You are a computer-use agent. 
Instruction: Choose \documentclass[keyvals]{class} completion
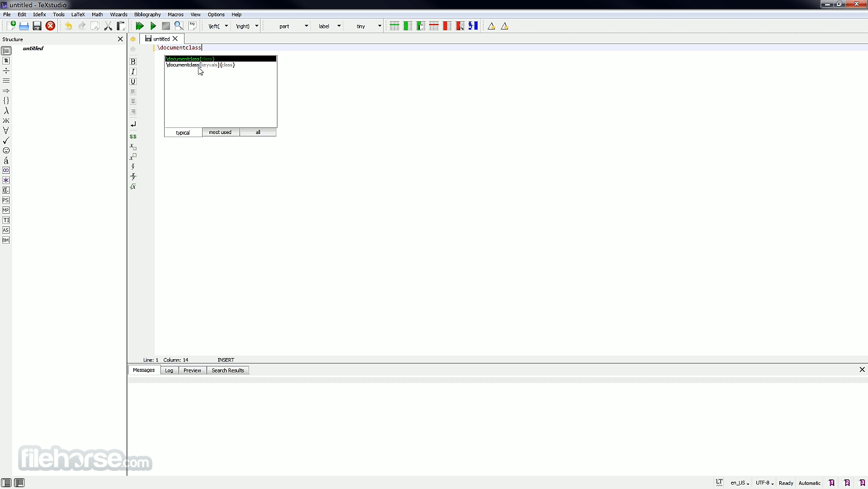(220, 65)
